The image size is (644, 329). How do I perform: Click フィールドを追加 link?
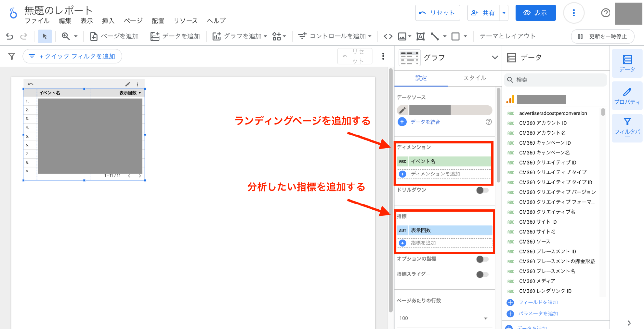click(538, 303)
